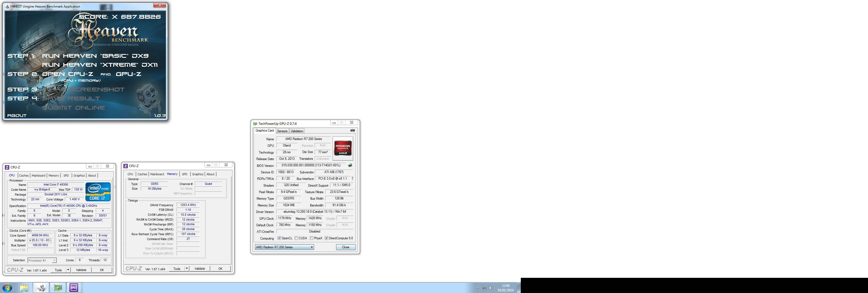868x293 pixels.
Task: Select the HWBOT Heaven taskbar icon
Action: tap(41, 288)
